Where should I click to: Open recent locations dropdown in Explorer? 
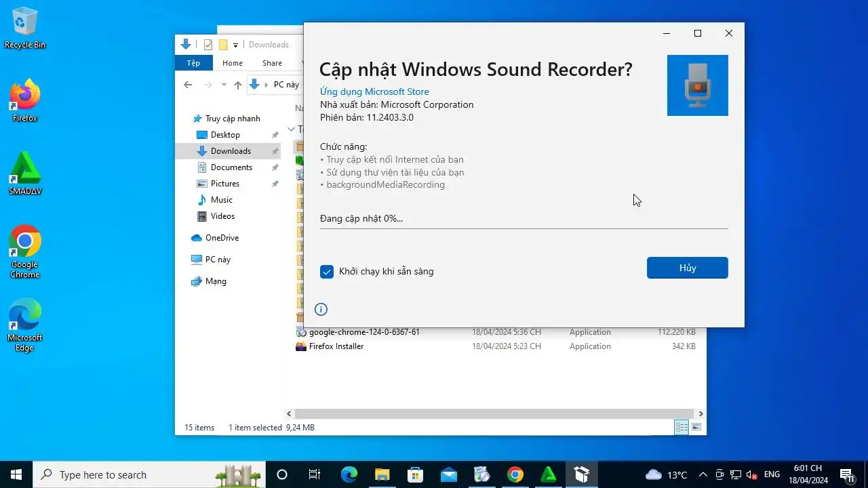tap(223, 85)
